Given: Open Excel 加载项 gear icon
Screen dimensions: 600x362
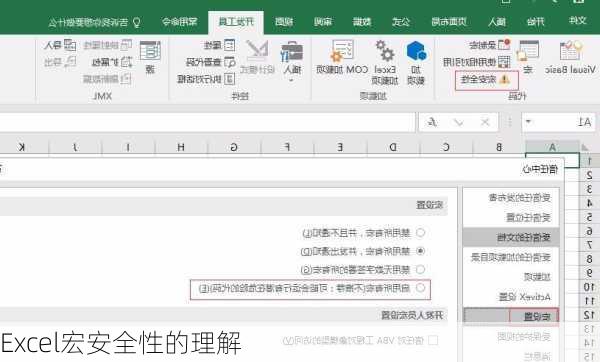Looking at the screenshot, I should (385, 51).
